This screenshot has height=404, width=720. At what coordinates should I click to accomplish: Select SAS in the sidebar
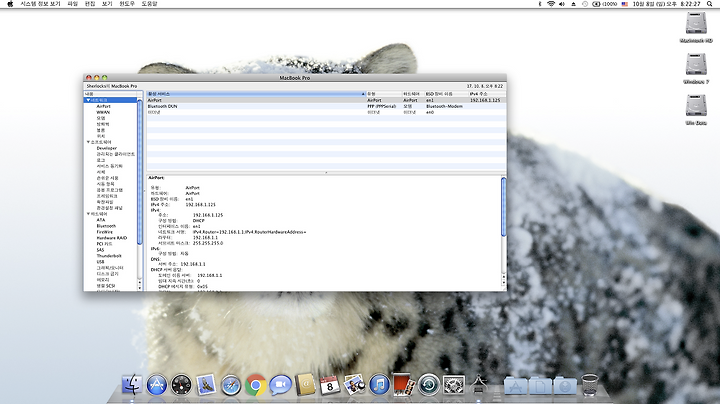tap(100, 250)
